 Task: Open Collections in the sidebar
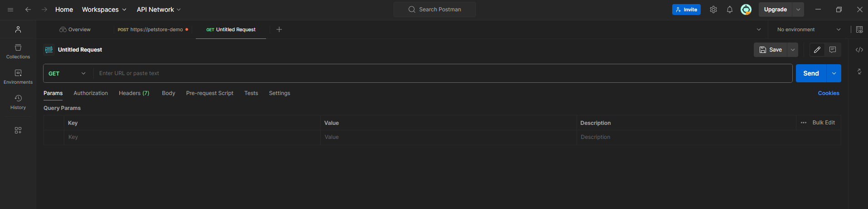coord(18,52)
